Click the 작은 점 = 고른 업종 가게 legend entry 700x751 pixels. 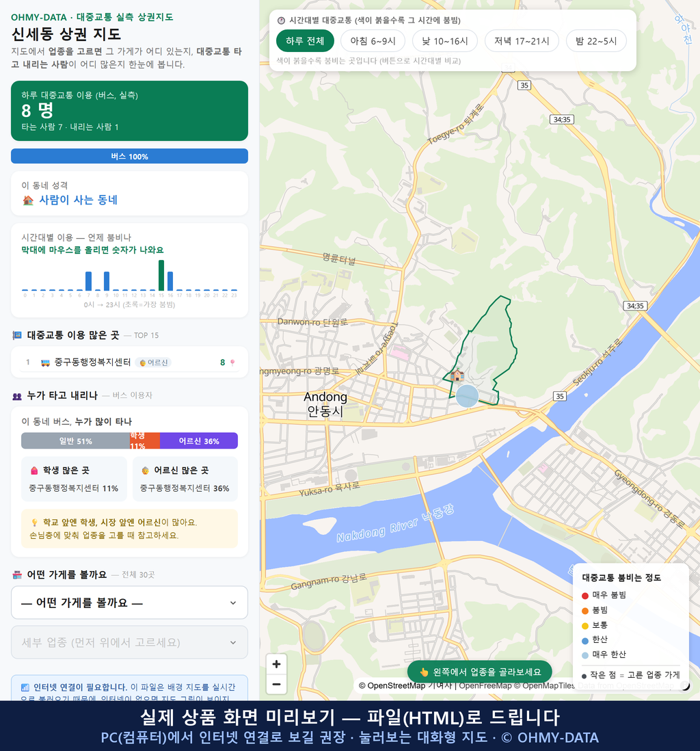point(630,675)
